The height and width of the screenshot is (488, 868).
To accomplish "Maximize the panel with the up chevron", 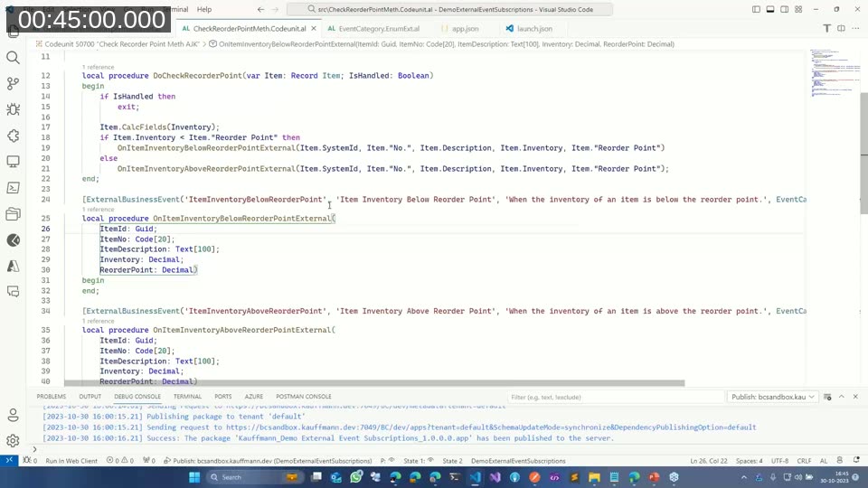I will coord(842,397).
